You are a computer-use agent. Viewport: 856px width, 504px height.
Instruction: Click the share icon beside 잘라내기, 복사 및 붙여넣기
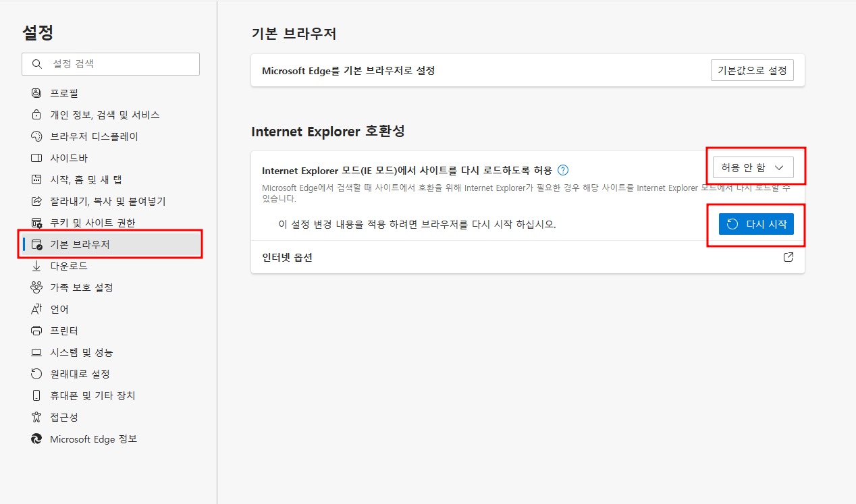tap(36, 201)
